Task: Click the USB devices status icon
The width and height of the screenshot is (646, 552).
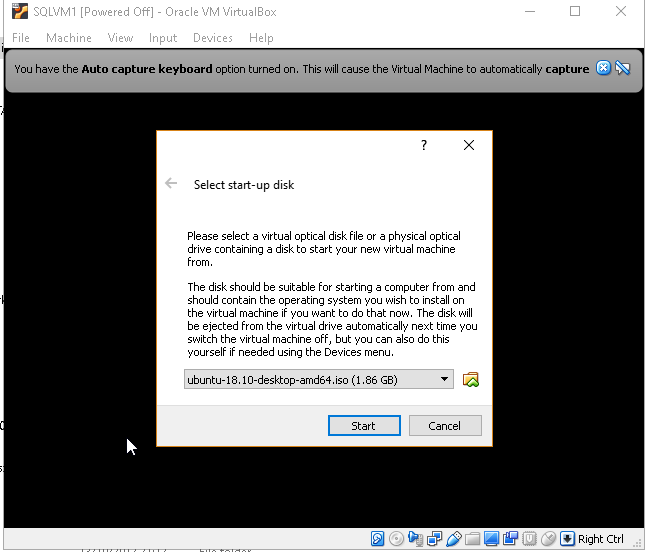Action: pyautogui.click(x=453, y=539)
